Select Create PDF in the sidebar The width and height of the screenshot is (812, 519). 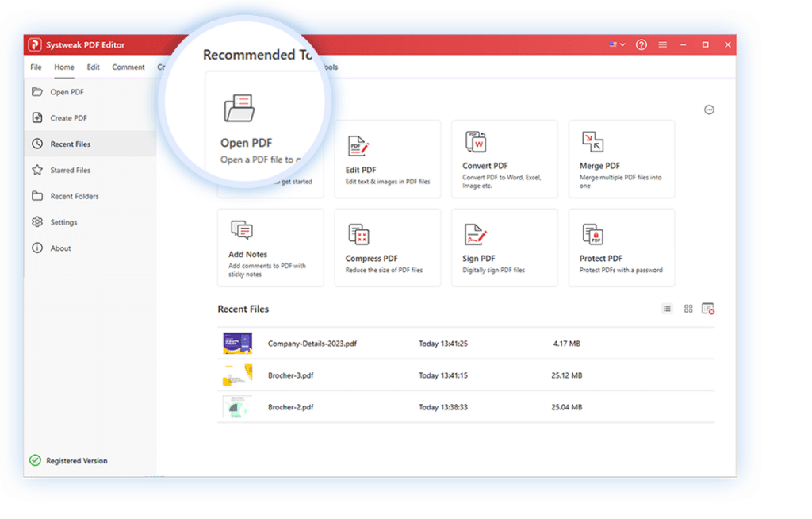[x=90, y=117]
